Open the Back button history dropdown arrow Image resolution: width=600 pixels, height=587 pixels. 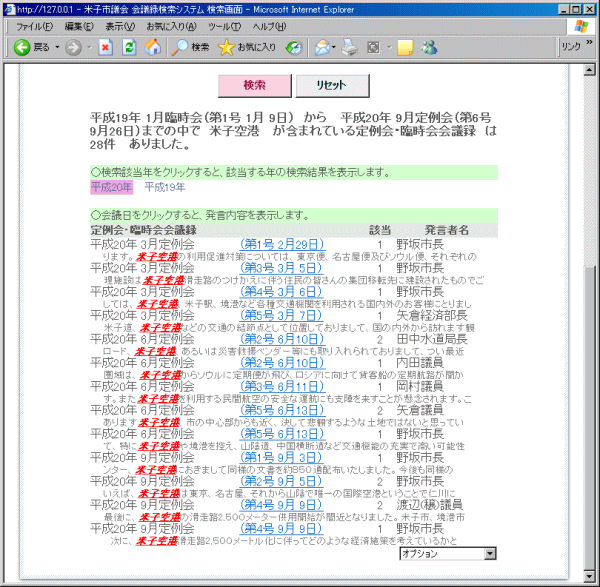pos(57,47)
